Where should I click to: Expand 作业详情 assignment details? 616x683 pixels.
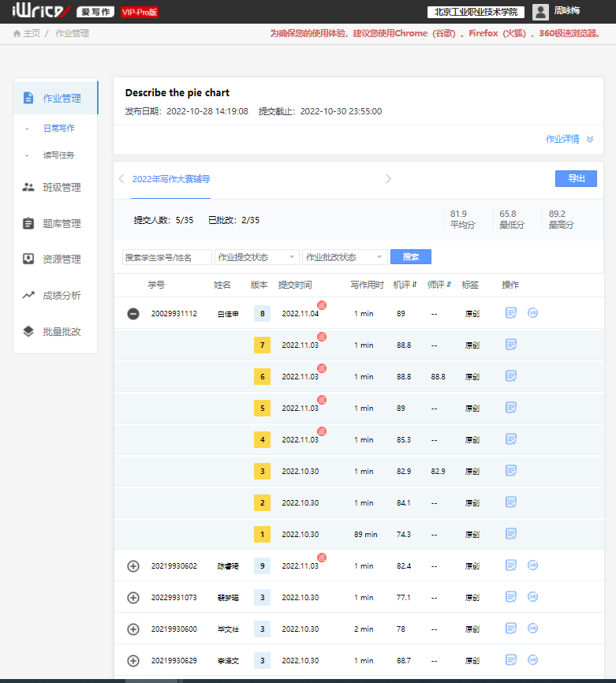pyautogui.click(x=569, y=140)
